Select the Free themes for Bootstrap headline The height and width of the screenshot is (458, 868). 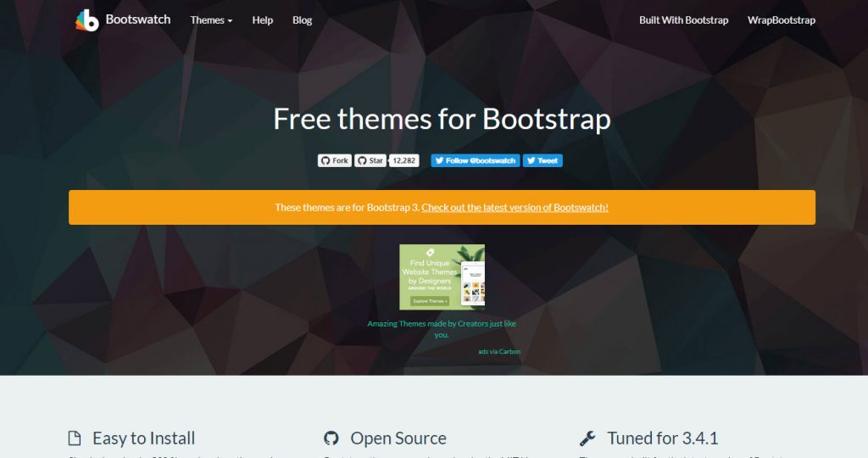(x=442, y=119)
